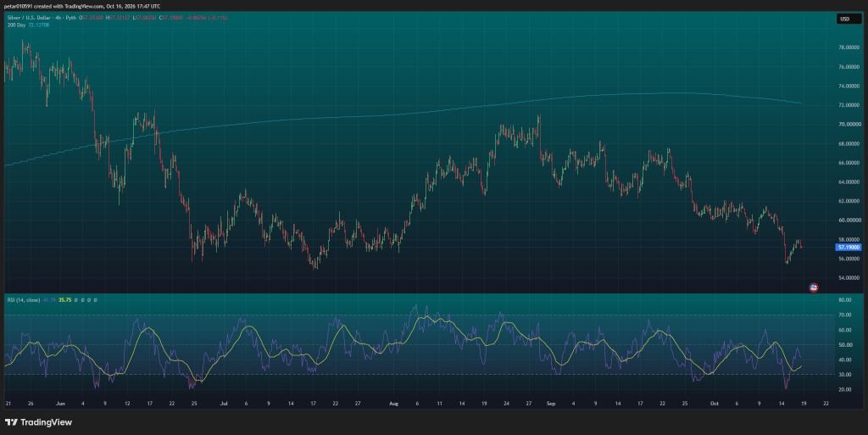Image resolution: width=868 pixels, height=435 pixels.
Task: Click the 54.00000 price axis label
Action: click(849, 278)
